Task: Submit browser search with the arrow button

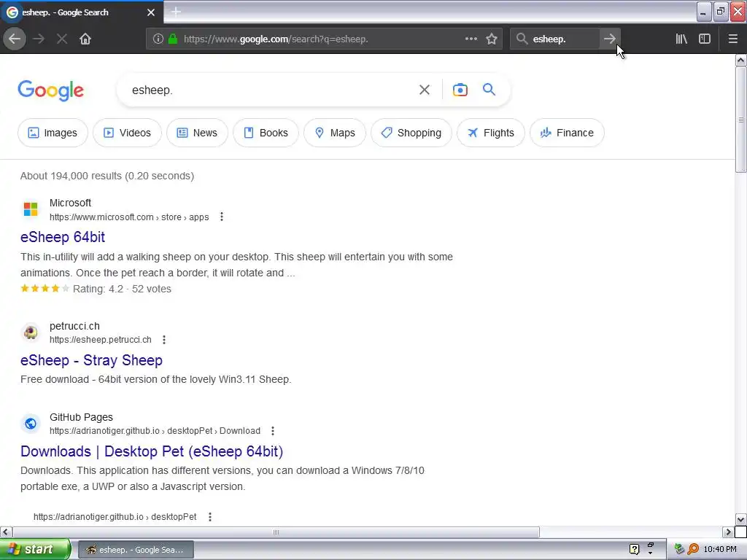Action: click(x=609, y=39)
